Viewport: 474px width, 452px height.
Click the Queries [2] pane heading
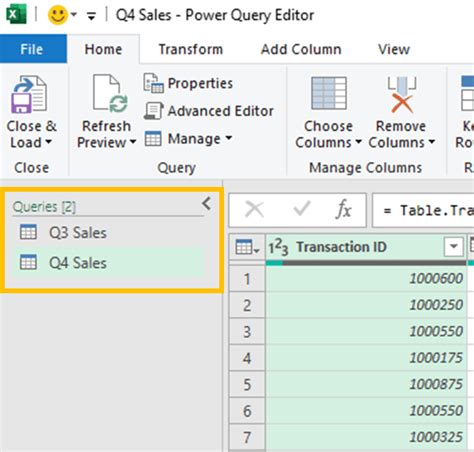point(44,207)
